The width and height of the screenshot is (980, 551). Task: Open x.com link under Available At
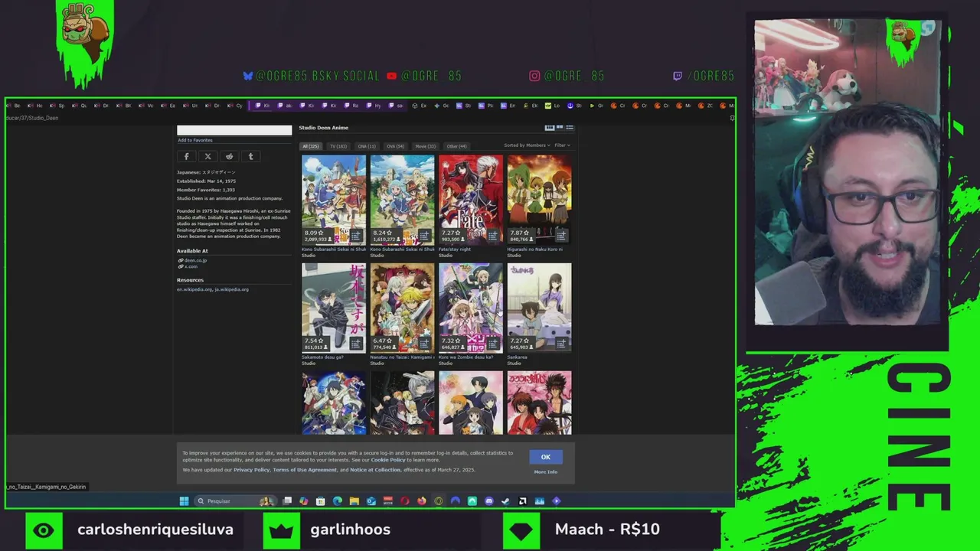tap(191, 266)
